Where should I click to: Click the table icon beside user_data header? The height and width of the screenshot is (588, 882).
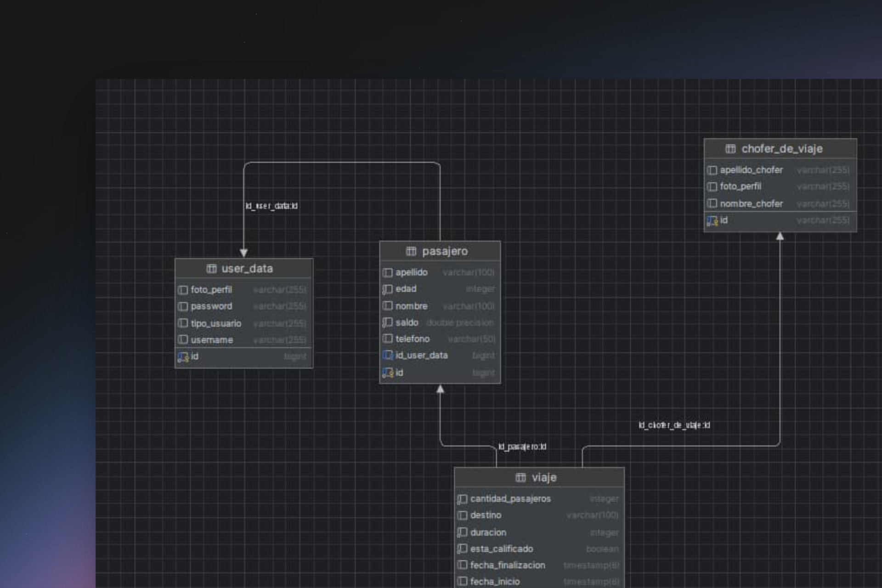[212, 269]
